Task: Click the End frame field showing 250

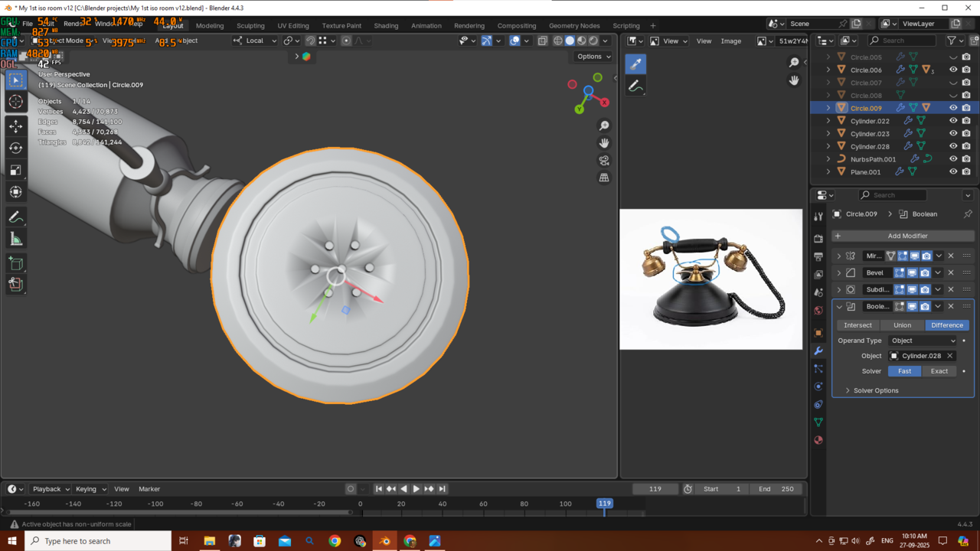Action: point(776,489)
